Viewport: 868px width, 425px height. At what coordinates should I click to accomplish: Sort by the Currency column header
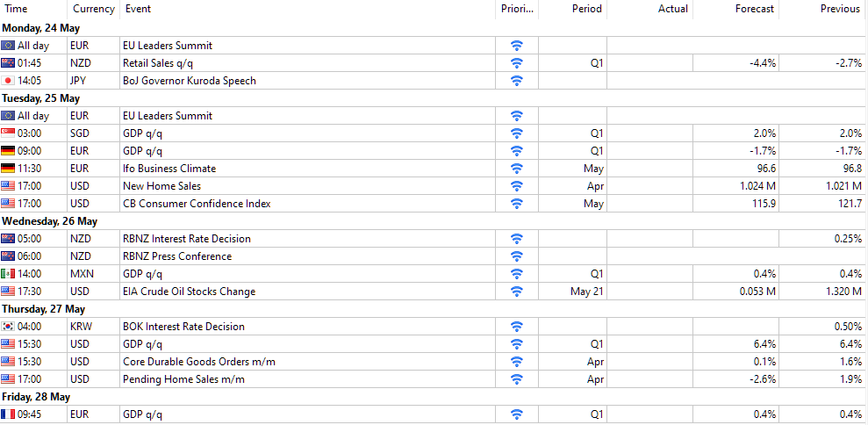[93, 9]
